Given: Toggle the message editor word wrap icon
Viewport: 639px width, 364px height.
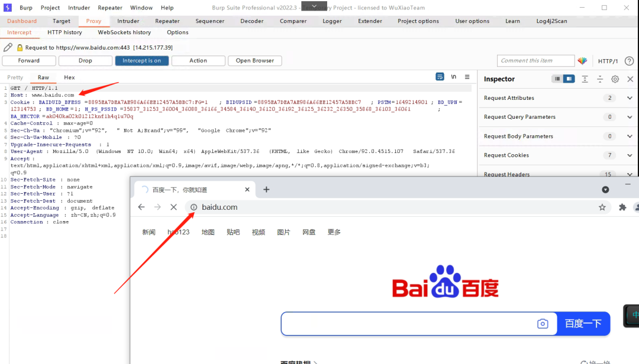Looking at the screenshot, I should tap(440, 77).
